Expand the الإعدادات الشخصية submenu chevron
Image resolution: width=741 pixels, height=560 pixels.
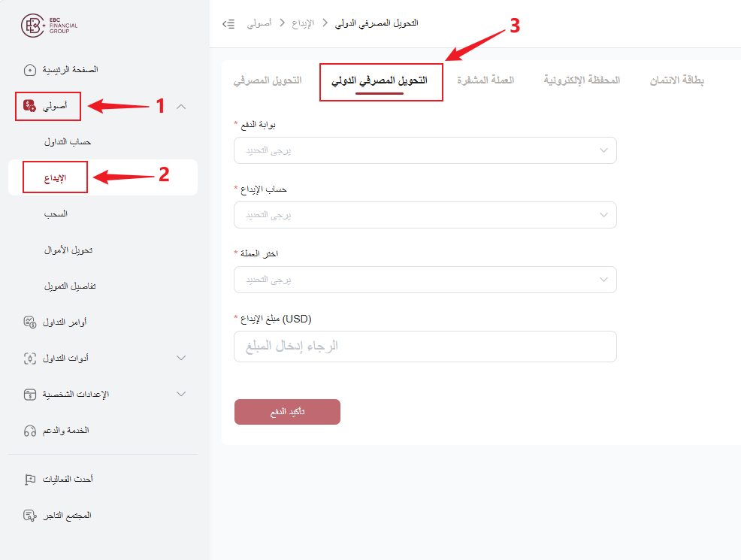(x=181, y=394)
